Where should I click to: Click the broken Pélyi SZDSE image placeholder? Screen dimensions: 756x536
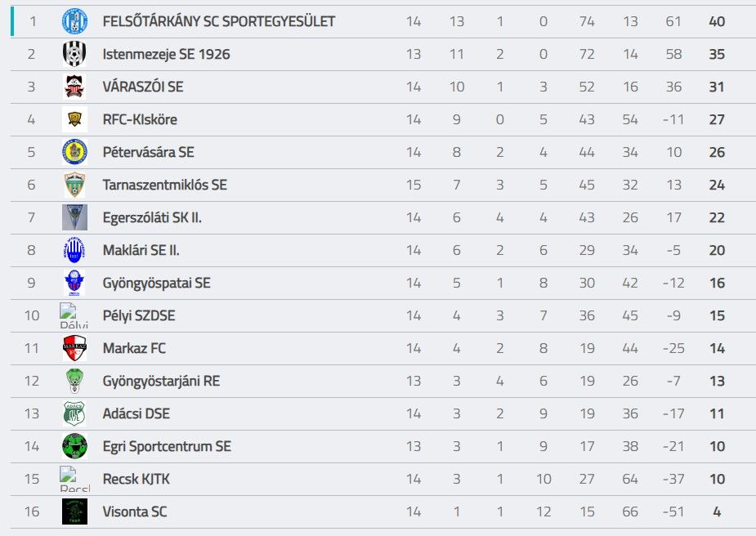tap(74, 315)
